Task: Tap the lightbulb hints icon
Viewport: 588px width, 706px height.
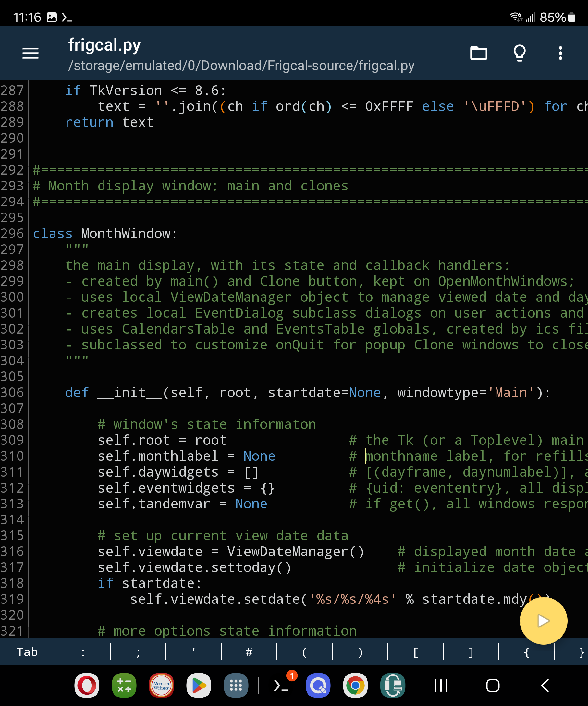Action: tap(520, 53)
